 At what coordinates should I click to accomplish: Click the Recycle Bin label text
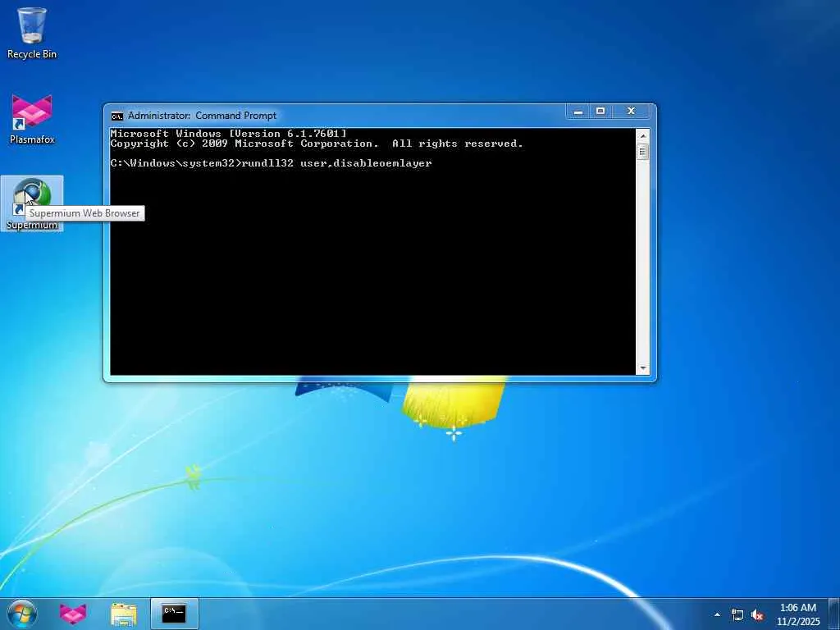32,54
